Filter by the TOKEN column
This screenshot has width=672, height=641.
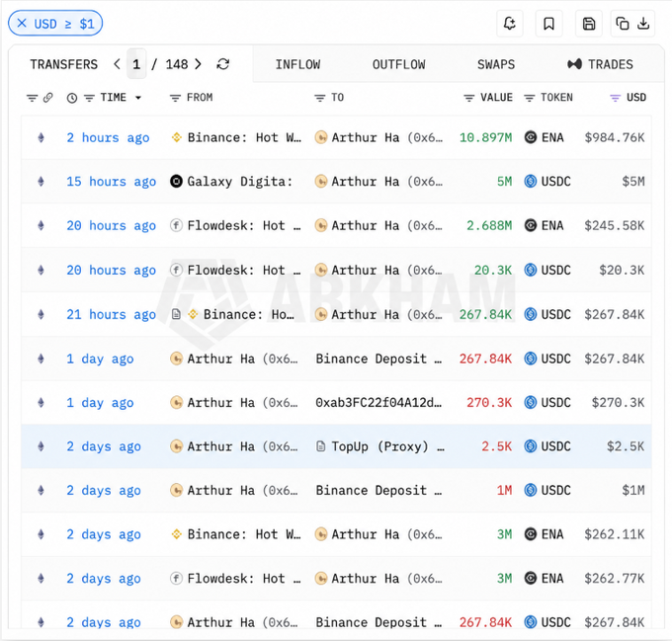(x=530, y=98)
